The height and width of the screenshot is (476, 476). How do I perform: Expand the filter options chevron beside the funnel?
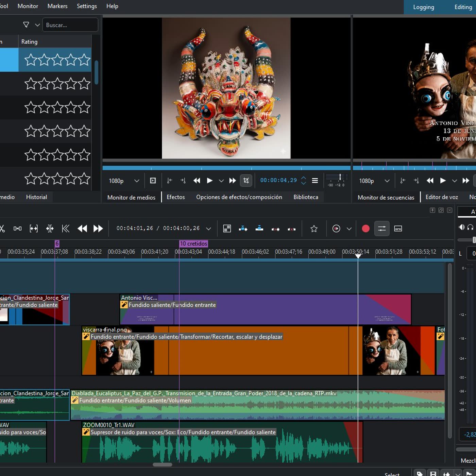click(37, 25)
